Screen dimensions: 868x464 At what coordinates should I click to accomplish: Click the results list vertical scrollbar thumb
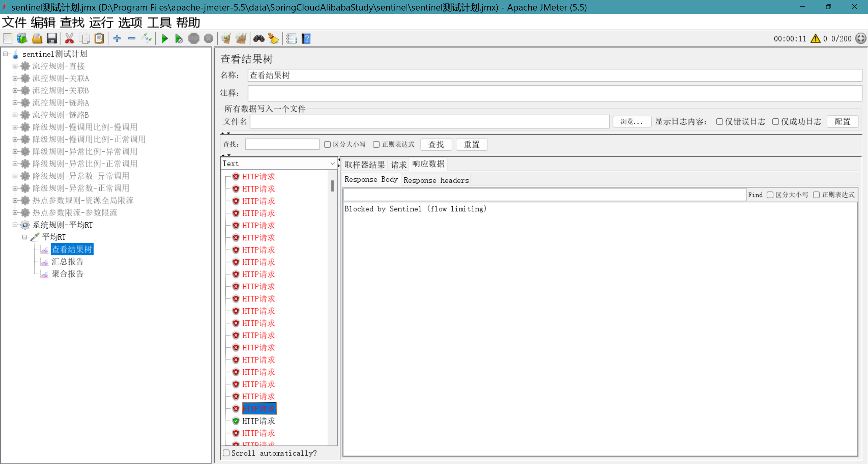coord(332,186)
